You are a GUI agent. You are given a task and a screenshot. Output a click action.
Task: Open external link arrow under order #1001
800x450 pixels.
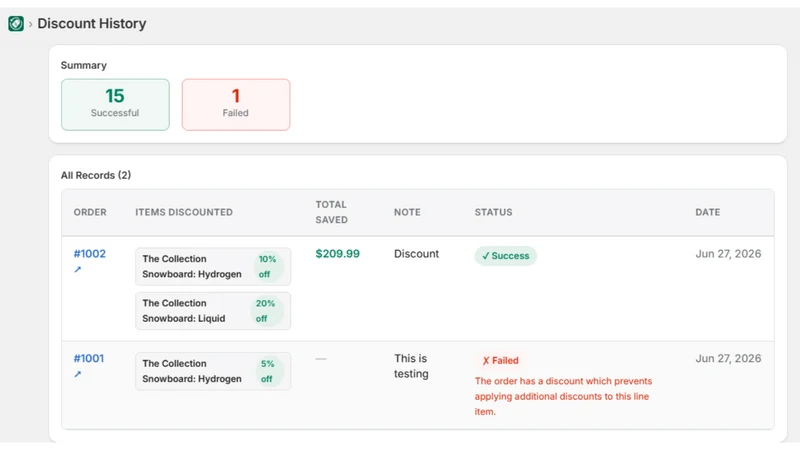pyautogui.click(x=78, y=374)
